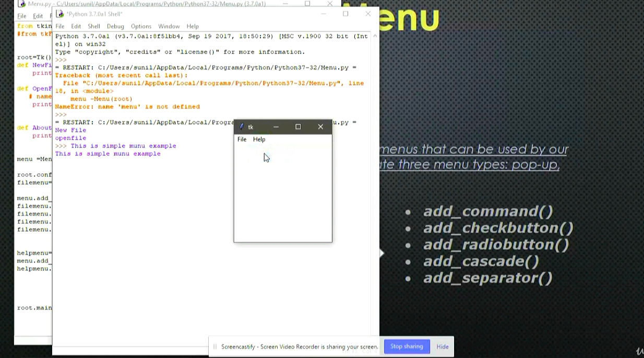The width and height of the screenshot is (644, 358).
Task: Click add_radiobutton() bullet on slide
Action: coord(496,245)
